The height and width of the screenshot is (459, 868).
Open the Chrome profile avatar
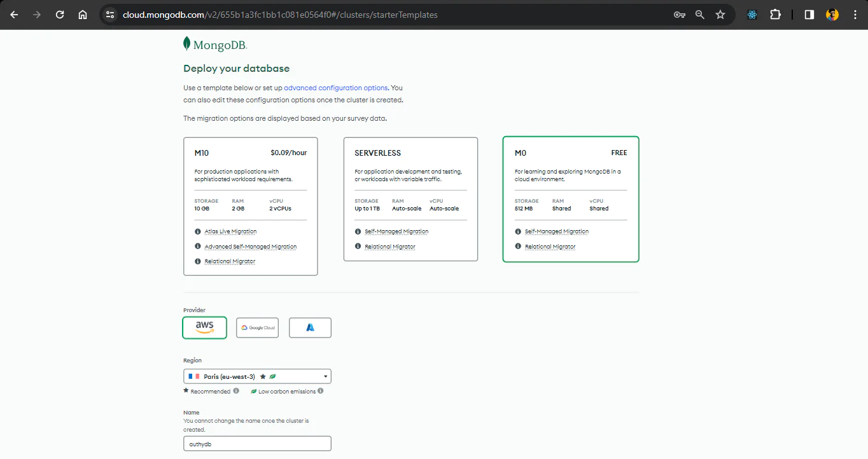coord(832,15)
